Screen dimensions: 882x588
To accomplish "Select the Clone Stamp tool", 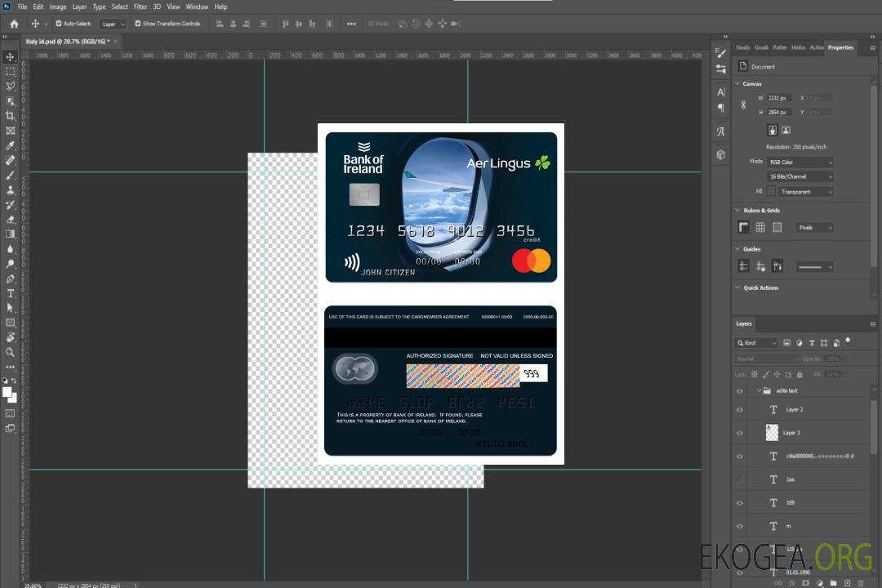I will [x=10, y=190].
